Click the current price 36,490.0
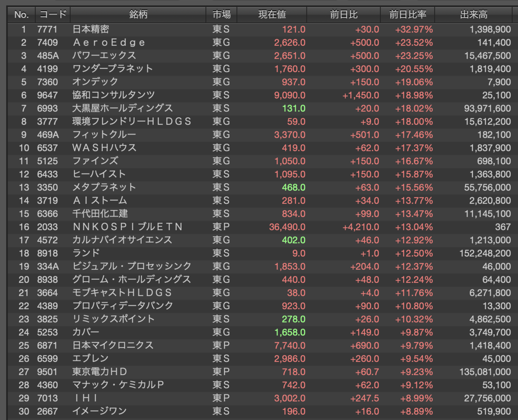Image resolution: width=518 pixels, height=420 pixels. click(287, 227)
